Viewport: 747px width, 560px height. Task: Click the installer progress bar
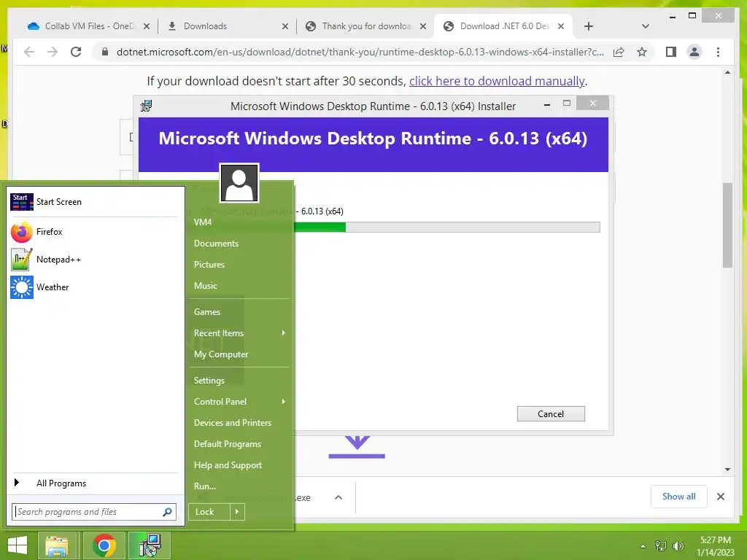coord(446,227)
